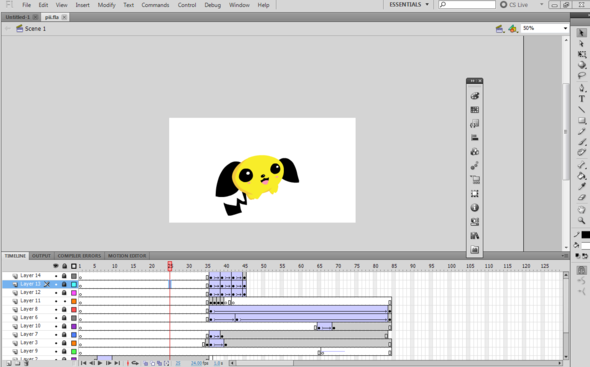590x367 pixels.
Task: Select the Bone tool
Action: (x=581, y=165)
